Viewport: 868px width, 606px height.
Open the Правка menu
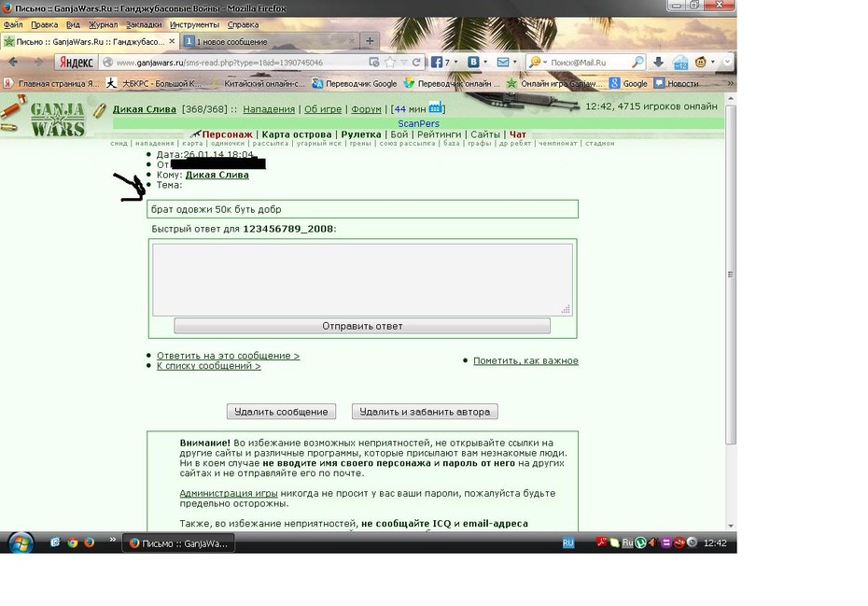pos(44,24)
